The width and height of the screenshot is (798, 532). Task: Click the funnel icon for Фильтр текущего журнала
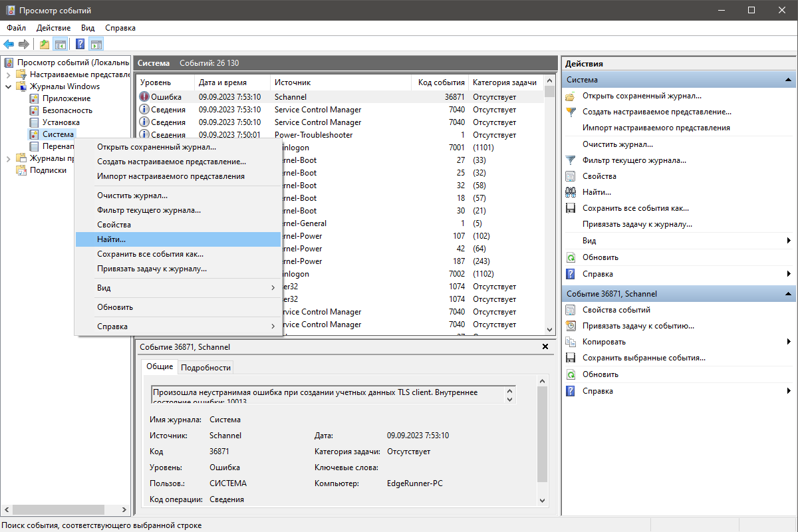click(x=570, y=160)
